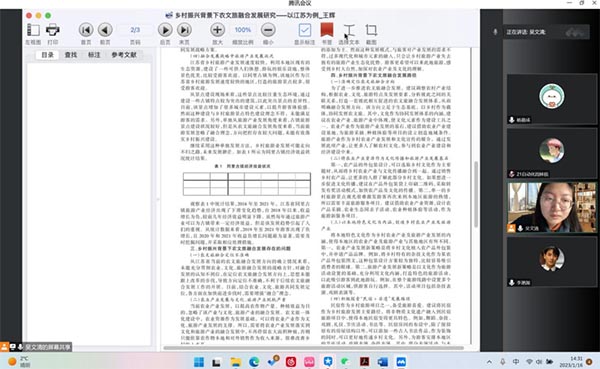Open the 查找 search tab
This screenshot has width=600, height=369.
71,55
